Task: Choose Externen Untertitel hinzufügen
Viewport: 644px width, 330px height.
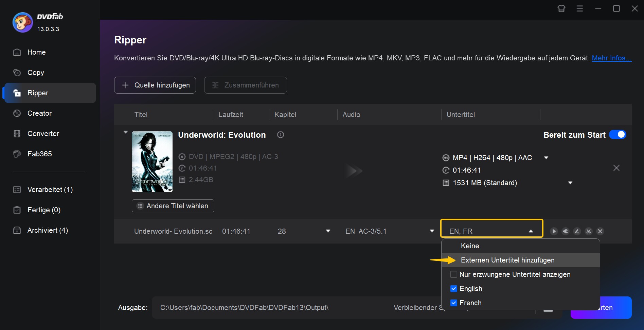Action: (x=521, y=260)
